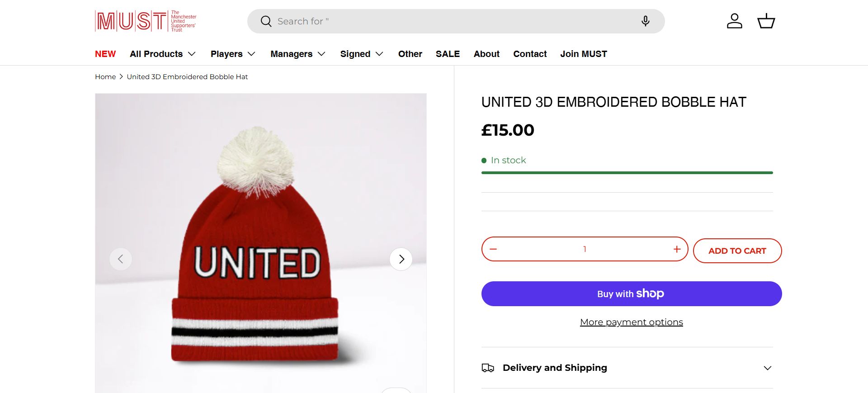Image resolution: width=868 pixels, height=393 pixels.
Task: Show previous product image arrow
Action: click(x=121, y=259)
